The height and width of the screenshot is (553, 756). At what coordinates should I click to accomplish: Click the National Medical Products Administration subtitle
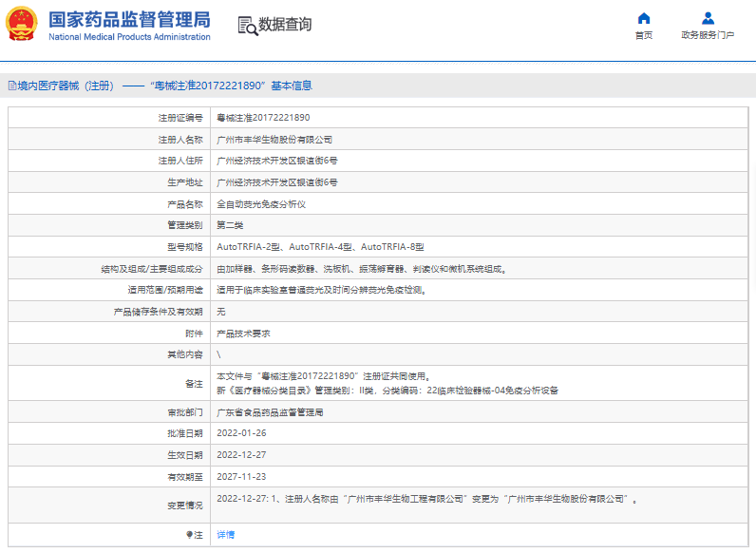tap(129, 37)
